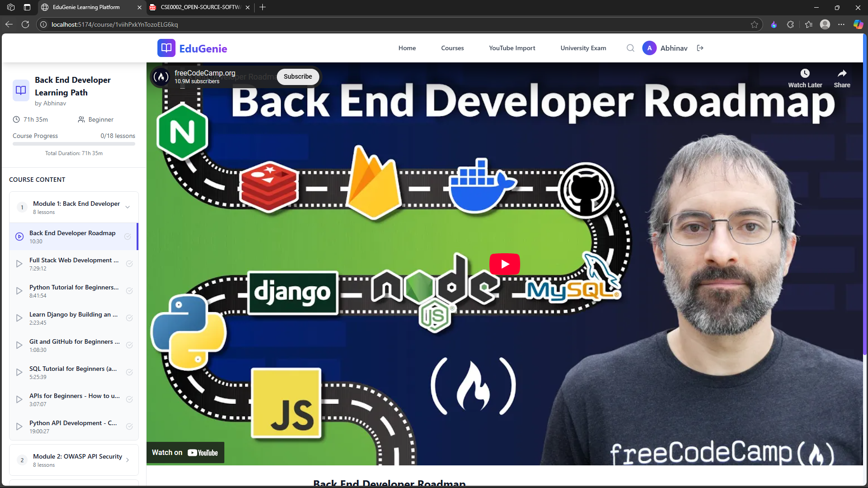Click the browser back arrow
868x488 pixels.
click(x=9, y=24)
